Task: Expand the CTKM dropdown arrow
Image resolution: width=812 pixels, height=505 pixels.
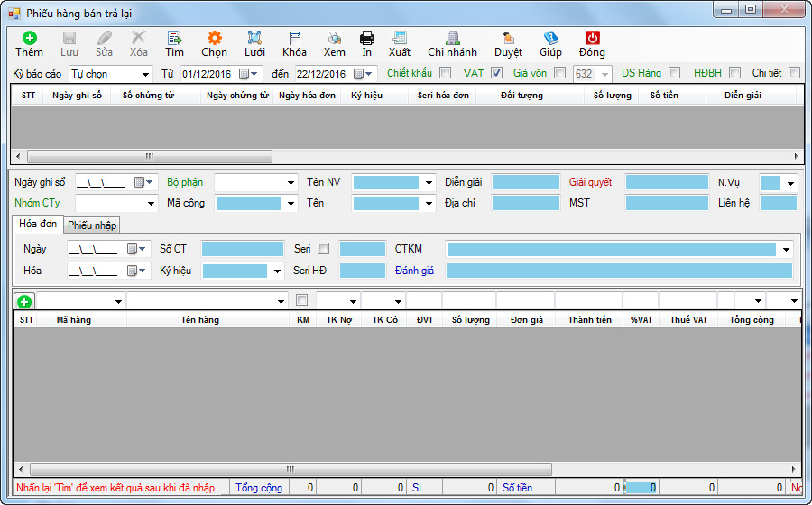Action: (x=786, y=250)
